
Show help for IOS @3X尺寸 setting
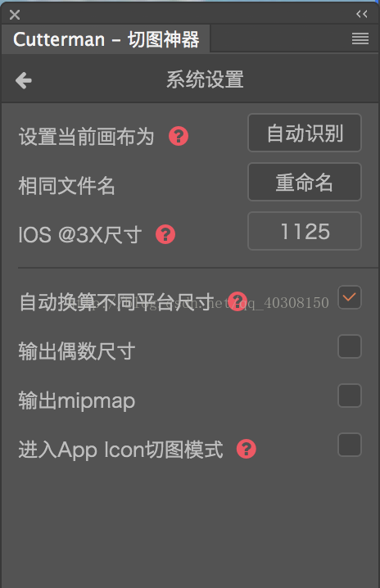point(165,234)
